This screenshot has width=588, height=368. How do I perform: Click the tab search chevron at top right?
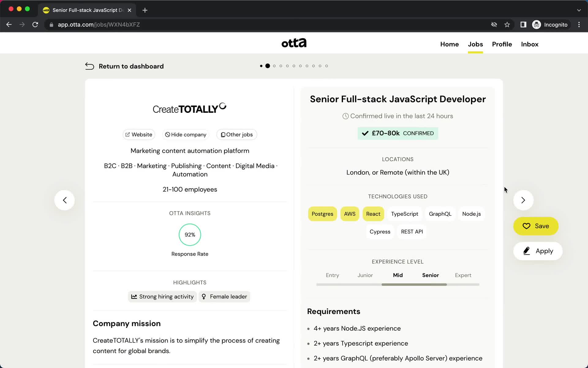coord(579,10)
